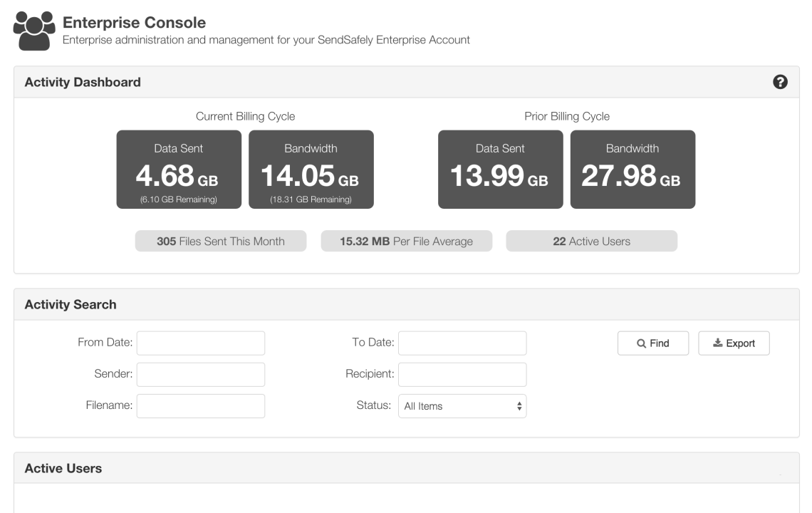Click the Activity Search panel header

click(71, 305)
